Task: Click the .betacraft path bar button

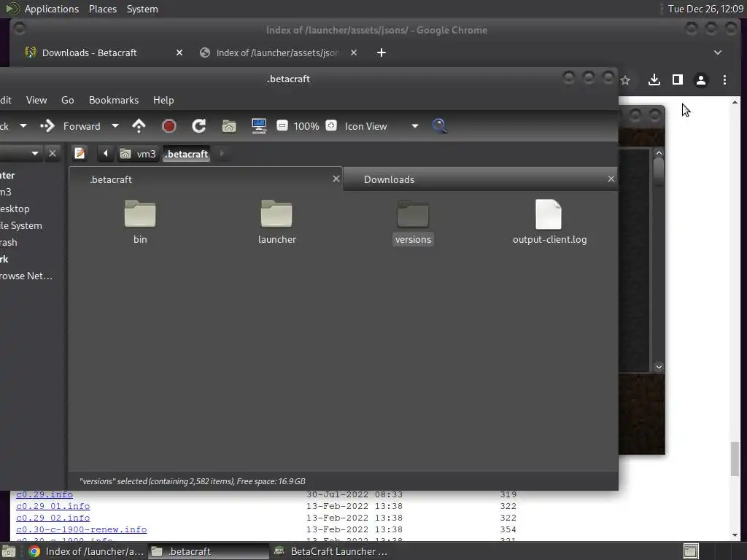Action: (x=186, y=154)
